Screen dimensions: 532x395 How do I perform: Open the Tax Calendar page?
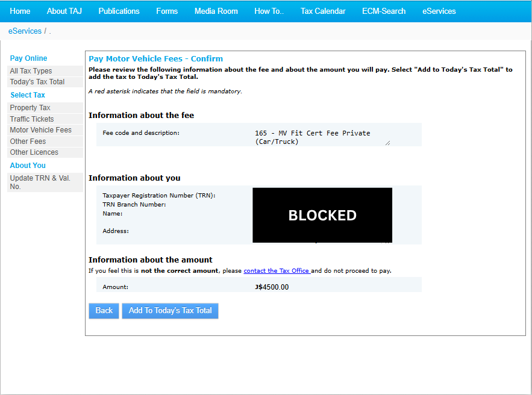(323, 11)
